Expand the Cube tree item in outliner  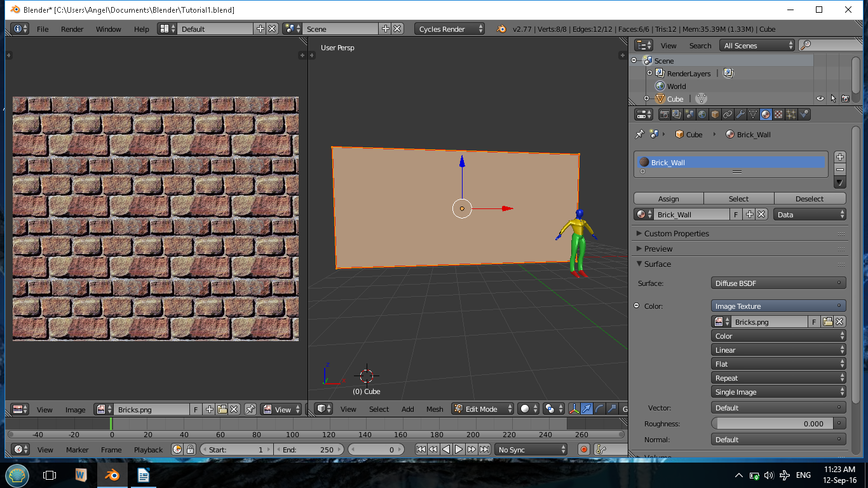pos(646,98)
